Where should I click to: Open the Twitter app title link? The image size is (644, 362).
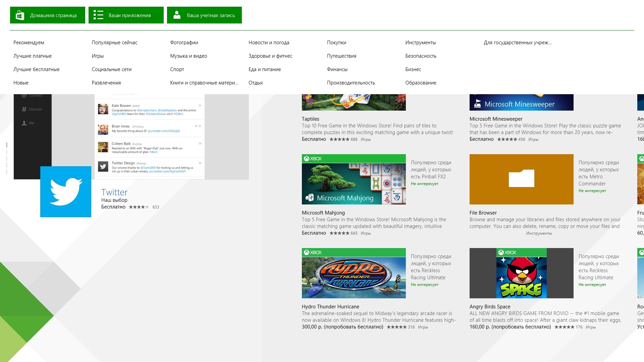point(114,192)
